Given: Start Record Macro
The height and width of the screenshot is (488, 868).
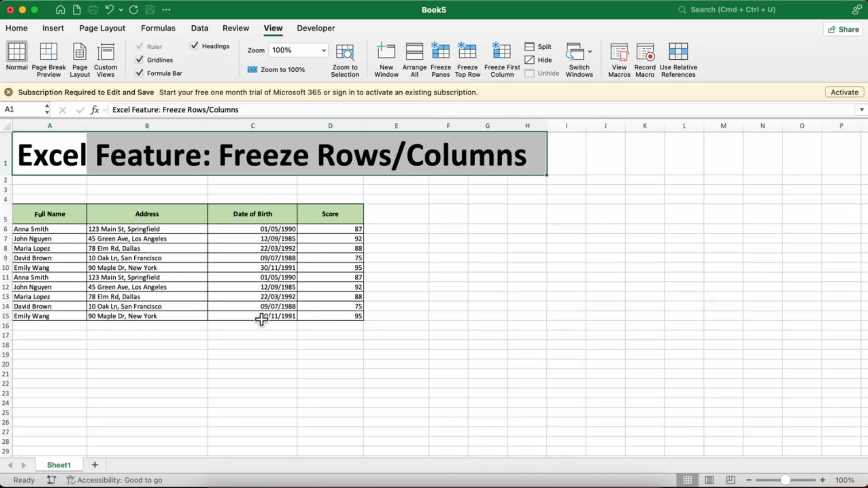Looking at the screenshot, I should click(x=645, y=60).
